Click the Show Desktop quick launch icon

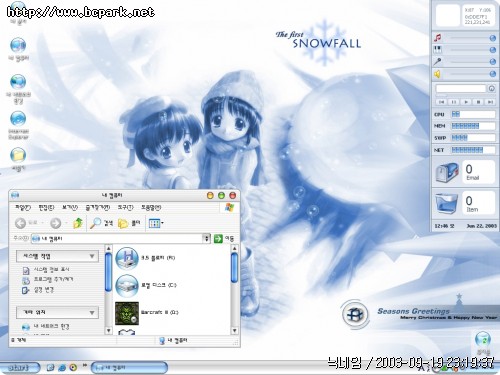(50, 368)
